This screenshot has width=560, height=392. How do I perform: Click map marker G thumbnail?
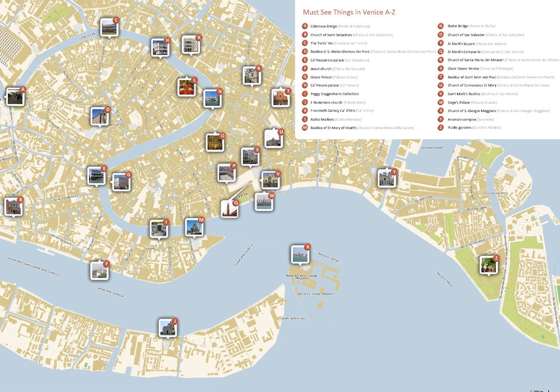tap(122, 182)
